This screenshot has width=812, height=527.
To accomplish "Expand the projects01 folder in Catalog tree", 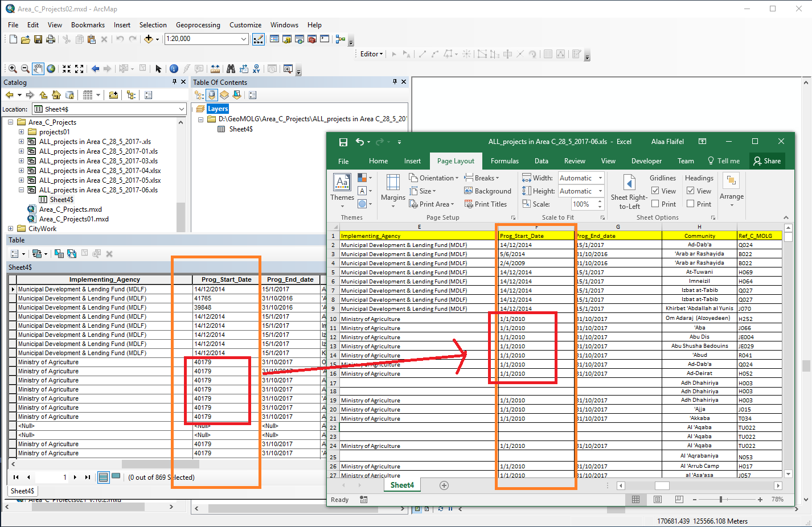I will pos(21,132).
